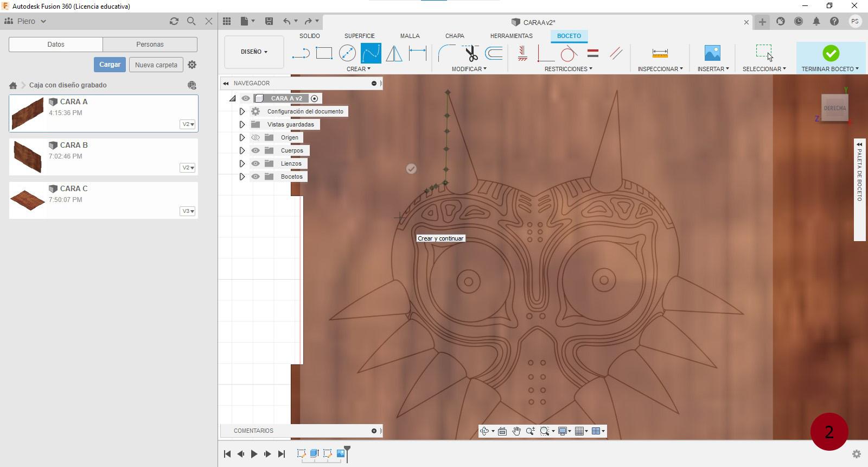
Task: Collapse the CARA A v2 root node
Action: [232, 98]
